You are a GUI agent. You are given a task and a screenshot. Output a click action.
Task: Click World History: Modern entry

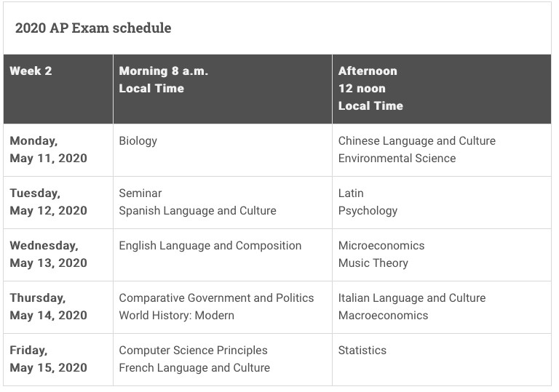(176, 316)
